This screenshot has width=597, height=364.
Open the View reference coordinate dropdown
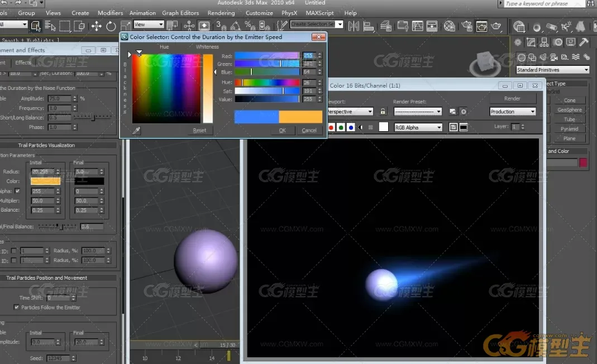[x=149, y=25]
